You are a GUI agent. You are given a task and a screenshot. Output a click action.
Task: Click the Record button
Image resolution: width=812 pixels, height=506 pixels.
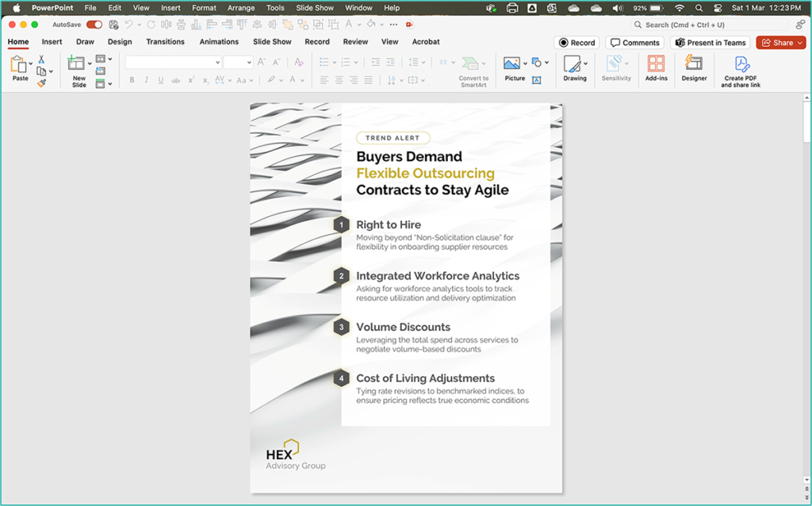[576, 42]
